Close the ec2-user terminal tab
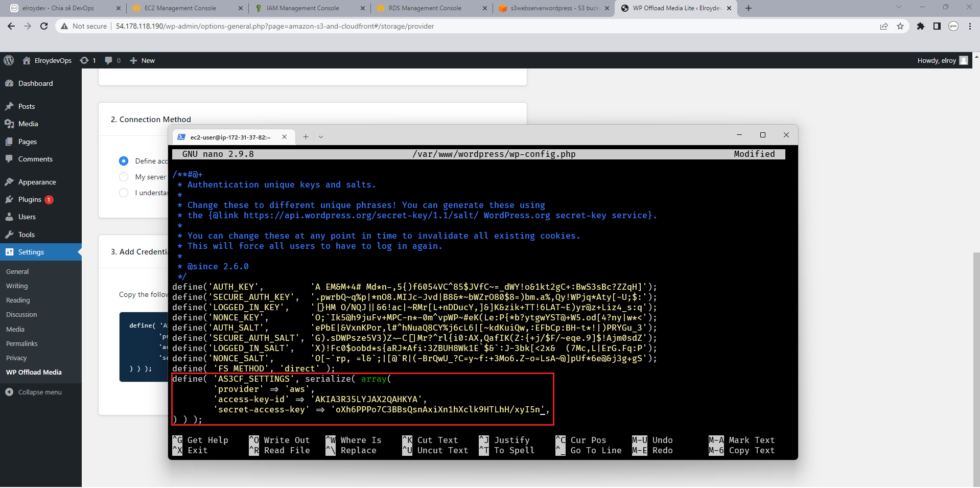Image resolution: width=980 pixels, height=488 pixels. pos(285,137)
